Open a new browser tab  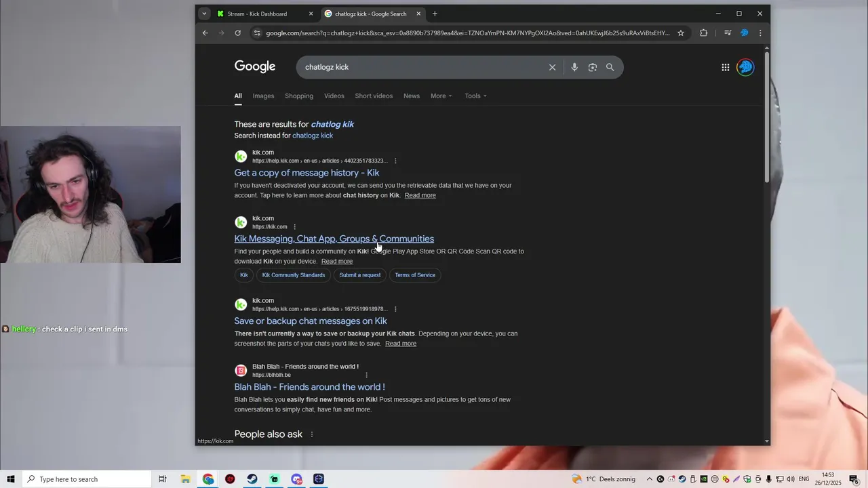(x=435, y=14)
